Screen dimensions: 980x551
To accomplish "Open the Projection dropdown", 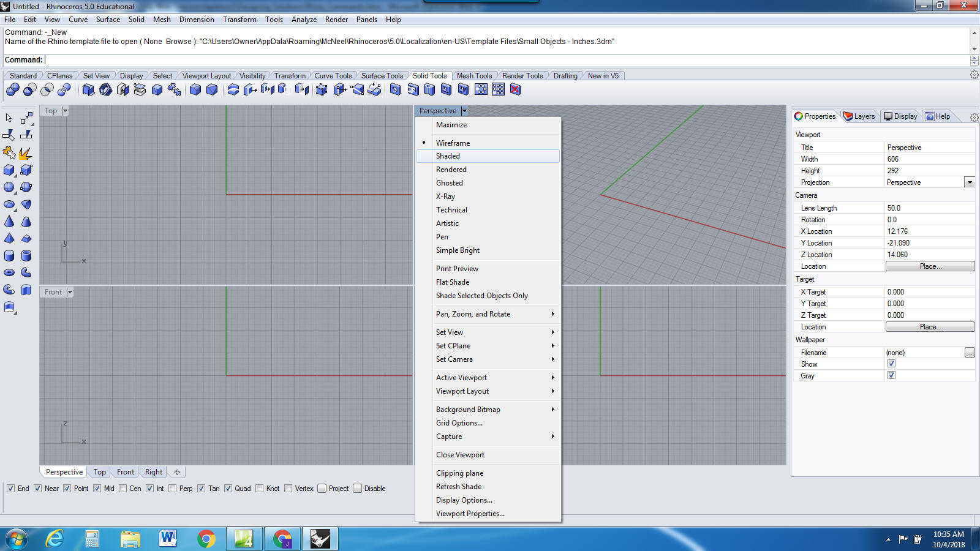I will point(969,182).
